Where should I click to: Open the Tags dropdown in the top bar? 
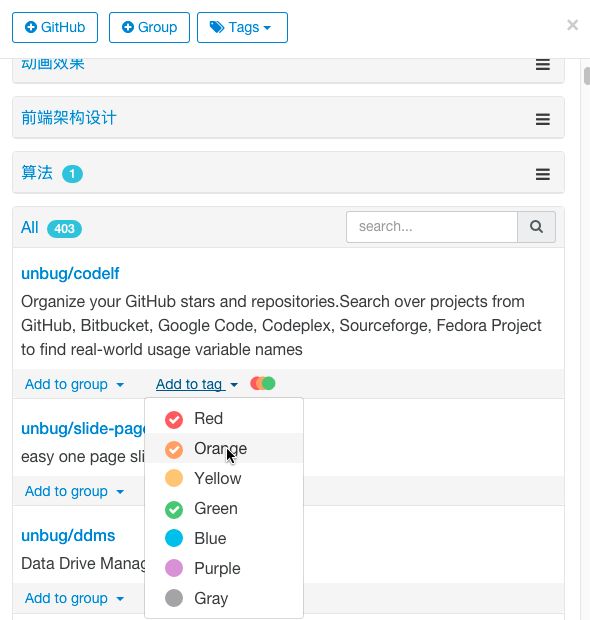(x=242, y=27)
